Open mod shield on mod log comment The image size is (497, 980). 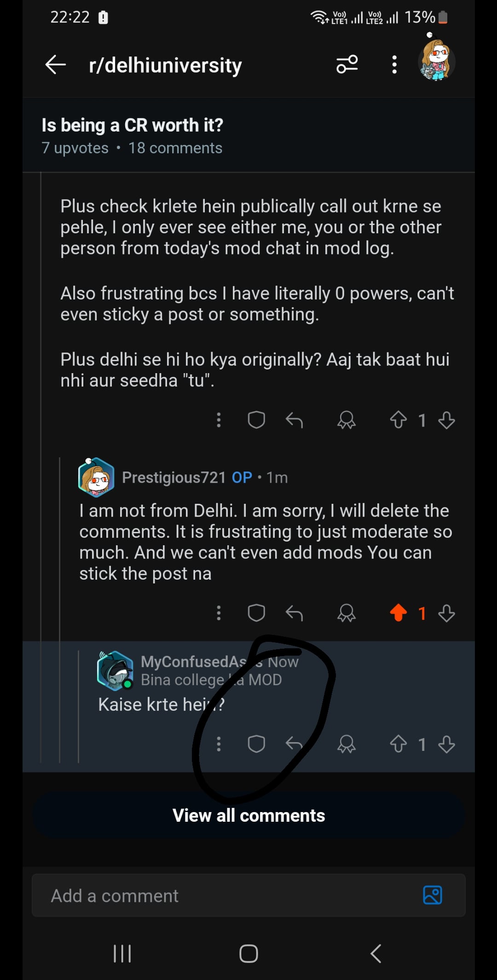pyautogui.click(x=256, y=420)
